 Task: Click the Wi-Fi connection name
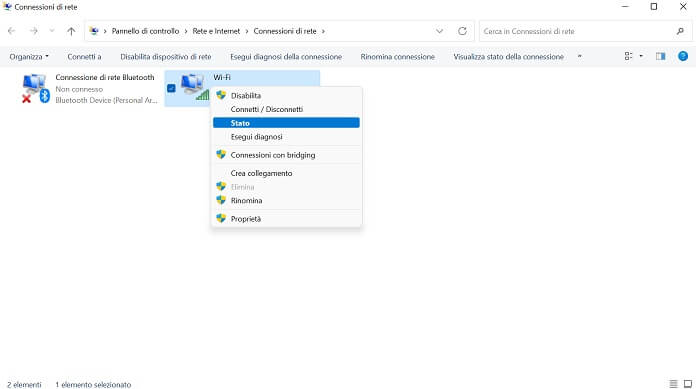[222, 77]
